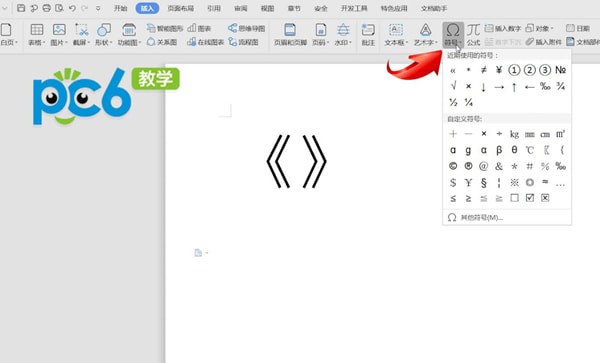
Task: Open the 截屏 (Screenshot) tool dropdown
Action: tap(81, 34)
